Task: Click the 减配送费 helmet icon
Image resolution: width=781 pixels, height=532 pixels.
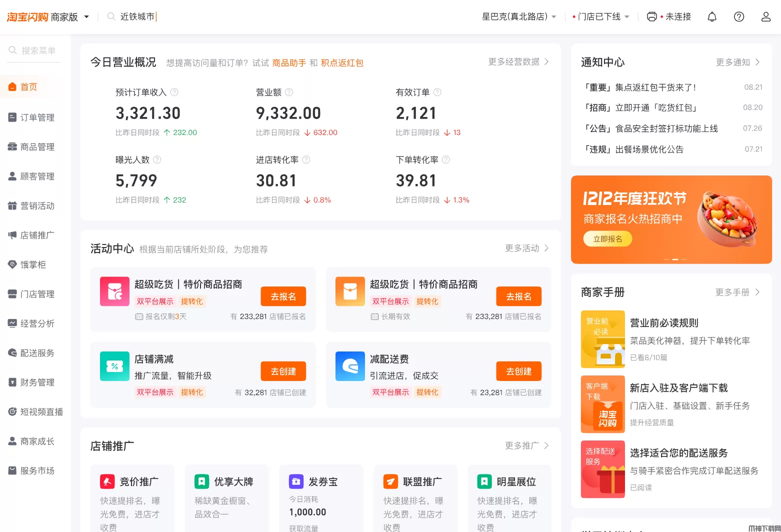Action: (x=350, y=366)
